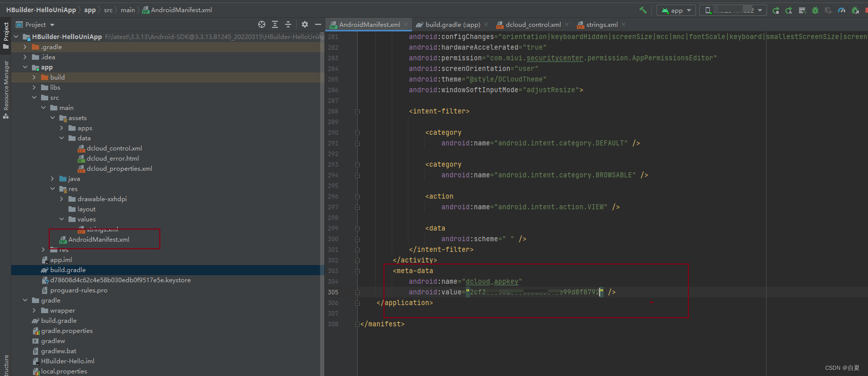Open Project side tool window tab
The width and height of the screenshot is (868, 376).
[x=6, y=35]
